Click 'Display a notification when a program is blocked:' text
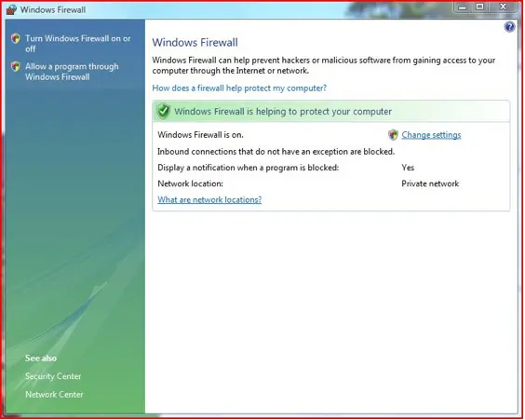 point(249,168)
